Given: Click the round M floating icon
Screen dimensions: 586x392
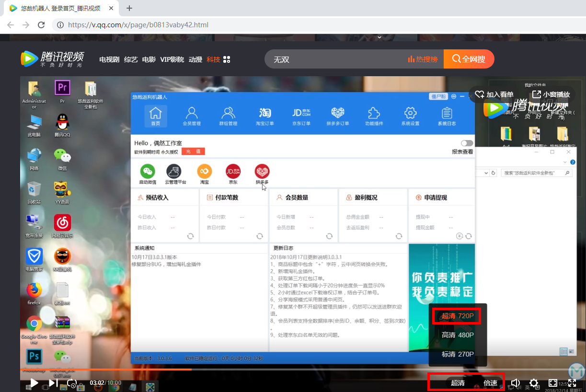Looking at the screenshot, I should [x=576, y=371].
